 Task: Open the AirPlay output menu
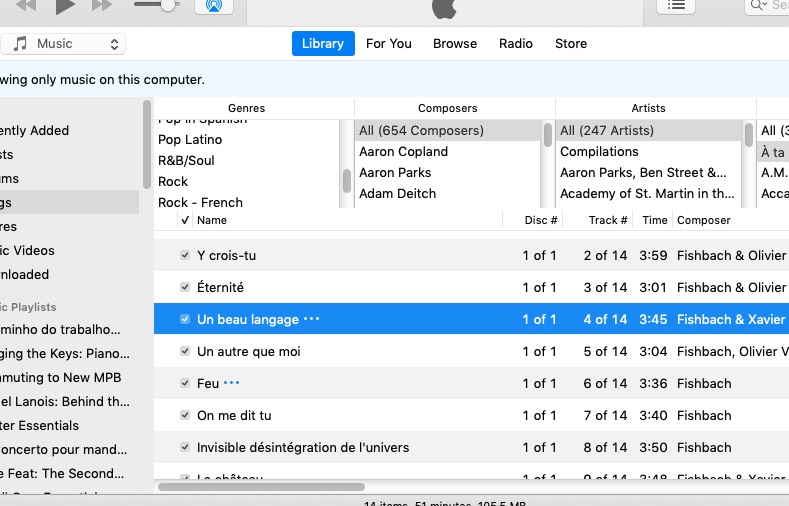coord(214,6)
